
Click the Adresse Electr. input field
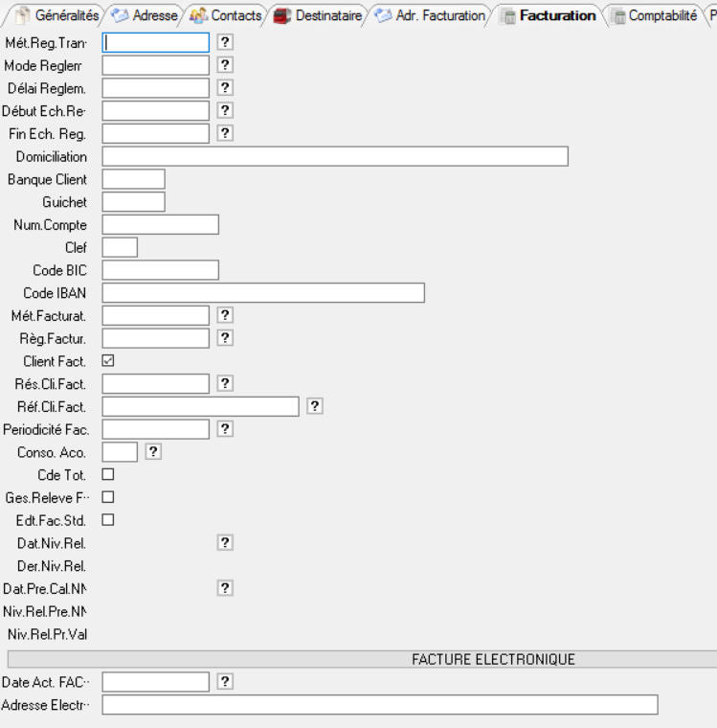379,705
